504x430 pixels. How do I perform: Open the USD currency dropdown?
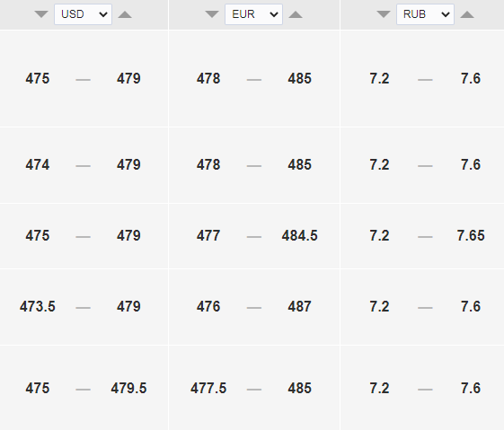[83, 14]
